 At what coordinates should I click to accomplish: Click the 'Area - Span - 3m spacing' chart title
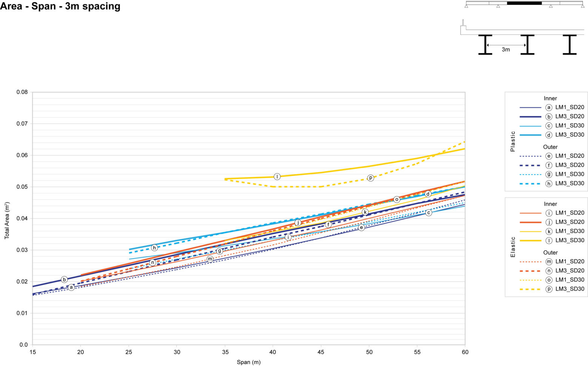tap(60, 6)
